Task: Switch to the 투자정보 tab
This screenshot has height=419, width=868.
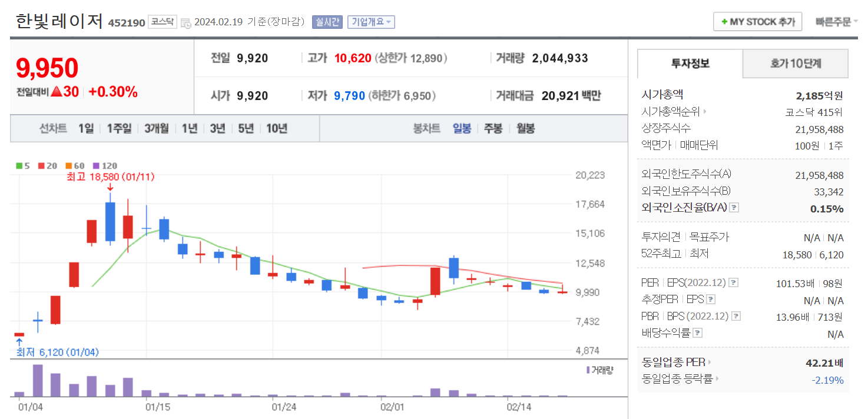Action: pyautogui.click(x=690, y=64)
